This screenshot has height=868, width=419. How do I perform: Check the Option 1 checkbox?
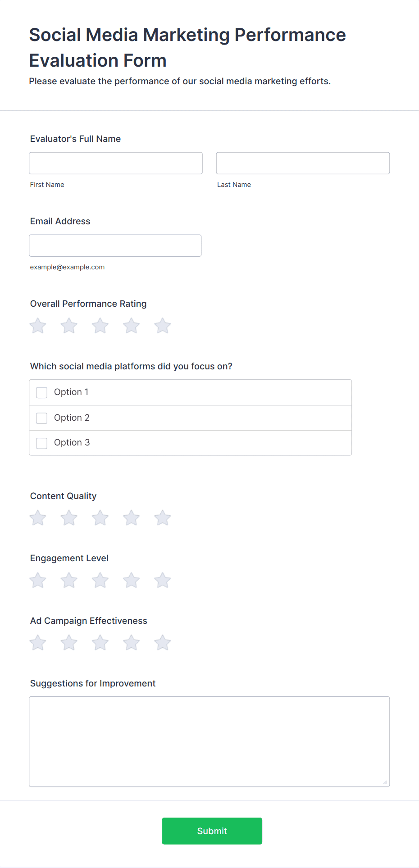point(41,393)
